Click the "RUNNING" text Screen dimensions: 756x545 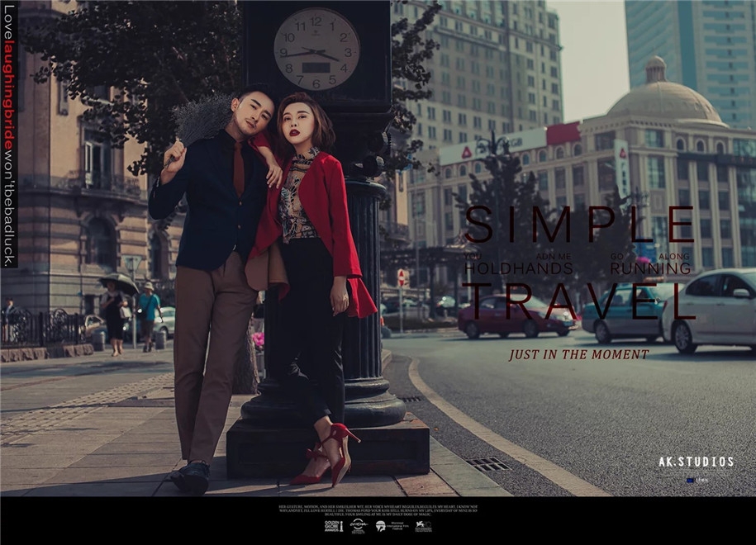pos(650,268)
